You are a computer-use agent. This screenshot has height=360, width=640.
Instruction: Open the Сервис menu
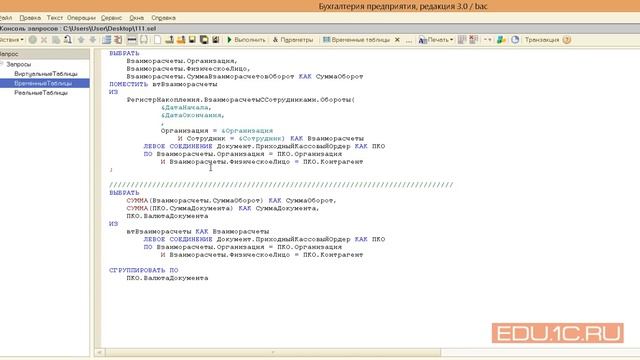click(x=111, y=18)
